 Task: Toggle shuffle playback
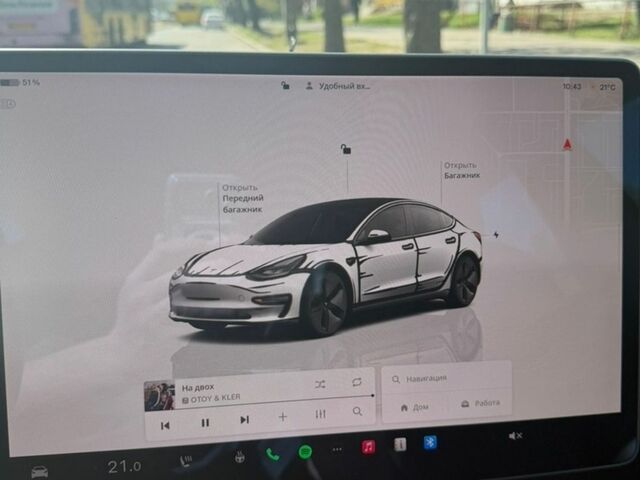[320, 384]
